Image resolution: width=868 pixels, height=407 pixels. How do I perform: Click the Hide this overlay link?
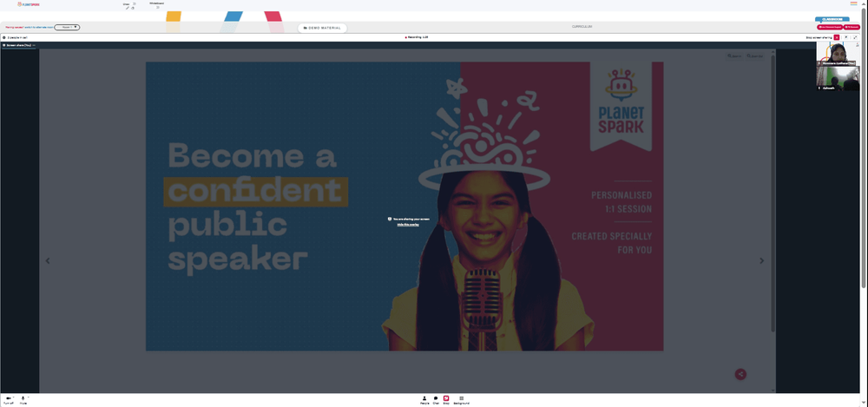pos(408,224)
